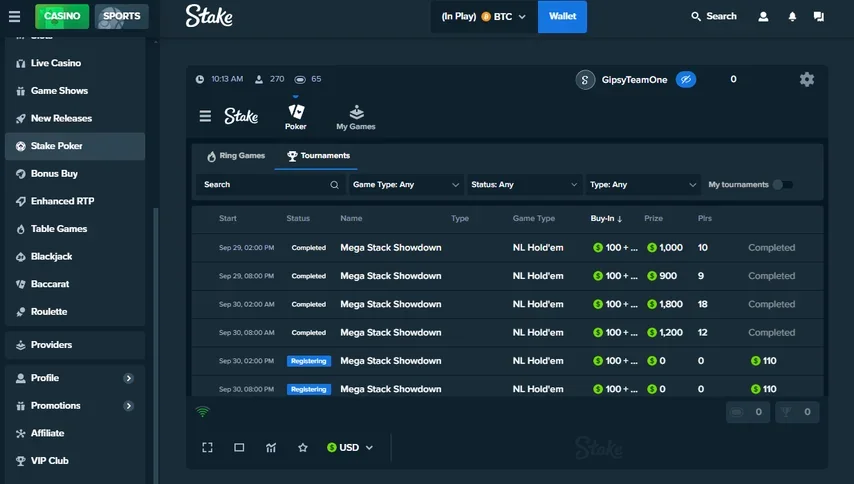Open the chat icon in header
This screenshot has width=854, height=484.
click(819, 17)
